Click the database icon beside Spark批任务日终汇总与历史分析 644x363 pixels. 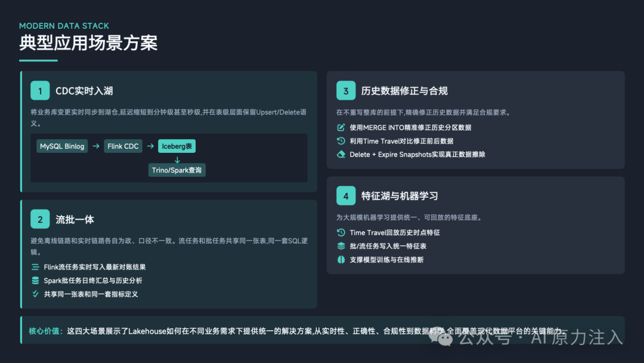point(35,281)
